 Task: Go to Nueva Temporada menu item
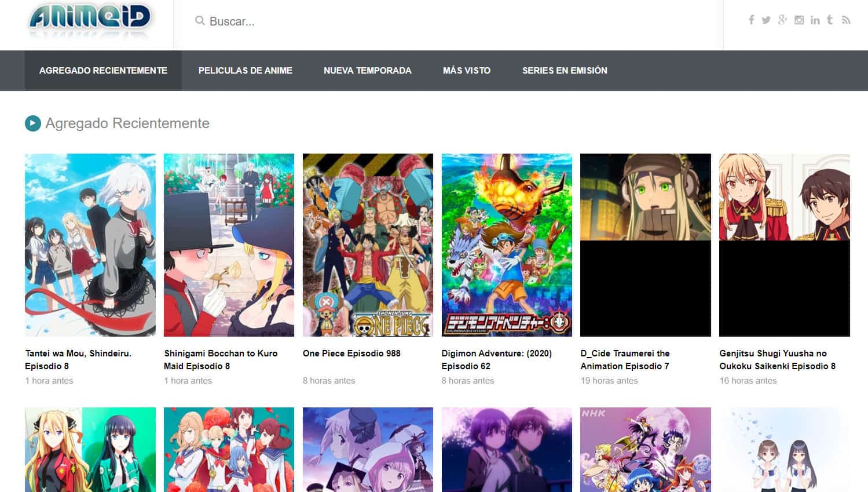pos(368,70)
